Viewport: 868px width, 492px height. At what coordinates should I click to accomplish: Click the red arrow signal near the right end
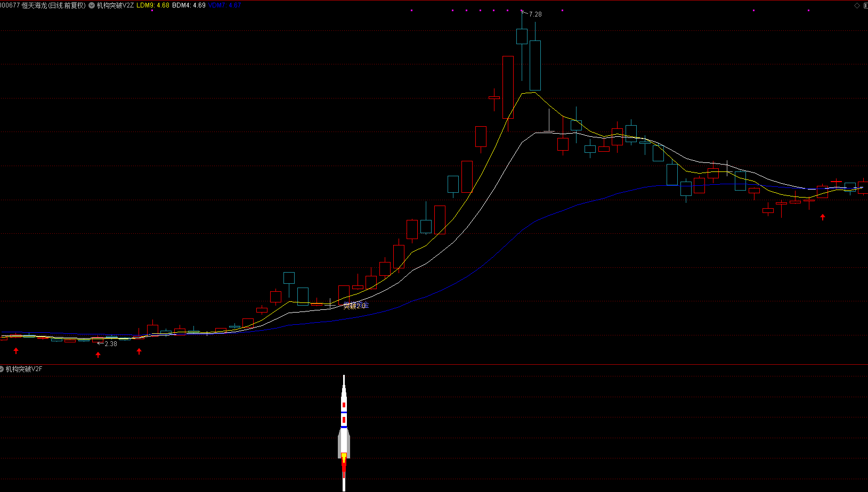823,217
